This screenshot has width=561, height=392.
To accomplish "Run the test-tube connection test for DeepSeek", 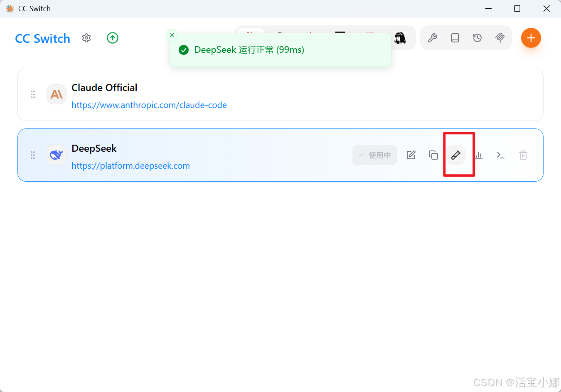I will pos(456,155).
